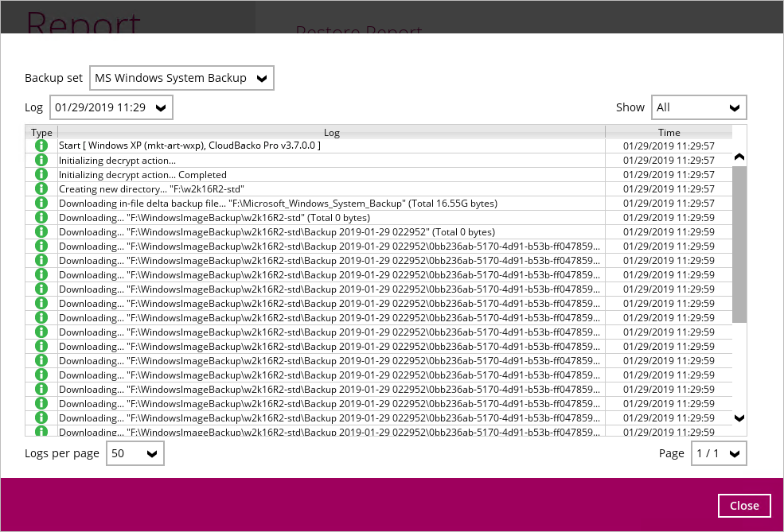The width and height of the screenshot is (784, 532).
Task: Click the Log column header
Action: (x=331, y=133)
